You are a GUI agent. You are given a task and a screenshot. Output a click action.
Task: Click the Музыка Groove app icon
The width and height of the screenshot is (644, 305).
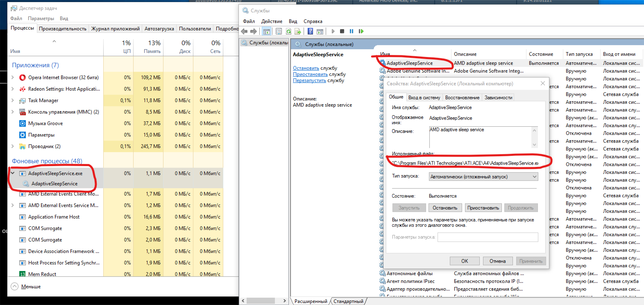(x=23, y=123)
